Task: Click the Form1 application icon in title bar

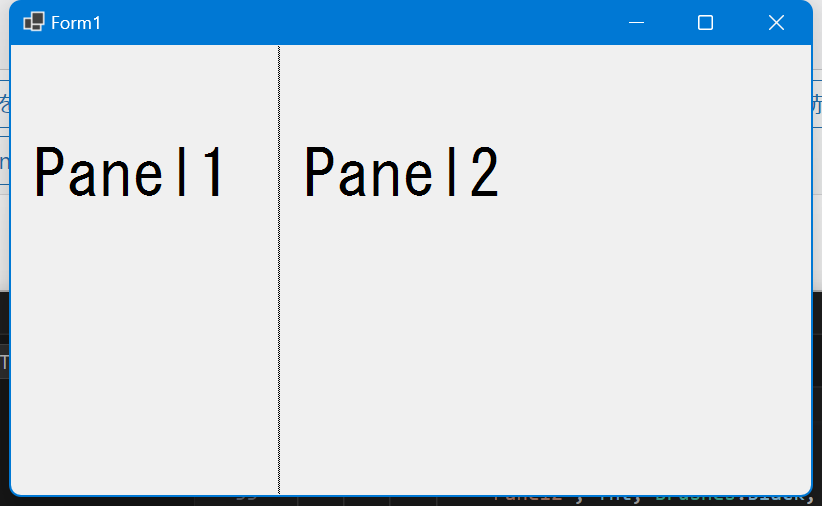Action: 34,22
